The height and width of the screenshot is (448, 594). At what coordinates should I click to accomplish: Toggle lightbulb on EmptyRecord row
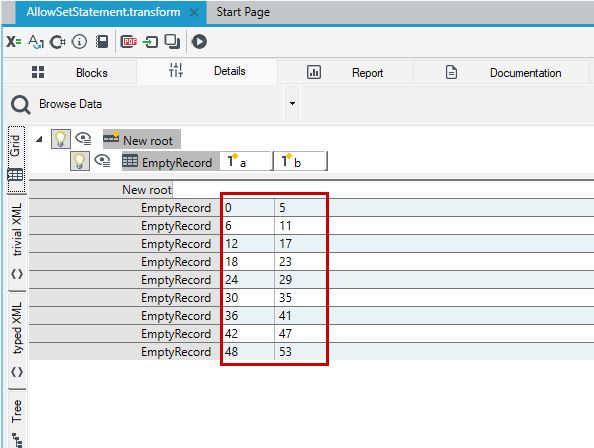click(80, 161)
